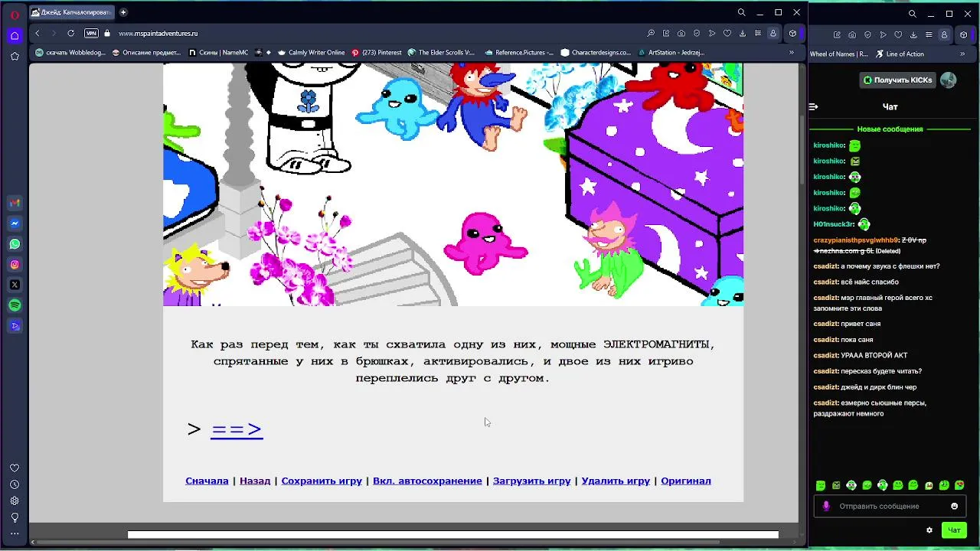This screenshot has width=980, height=551.
Task: Open X (Twitter) in Opera sidebar
Action: (15, 285)
